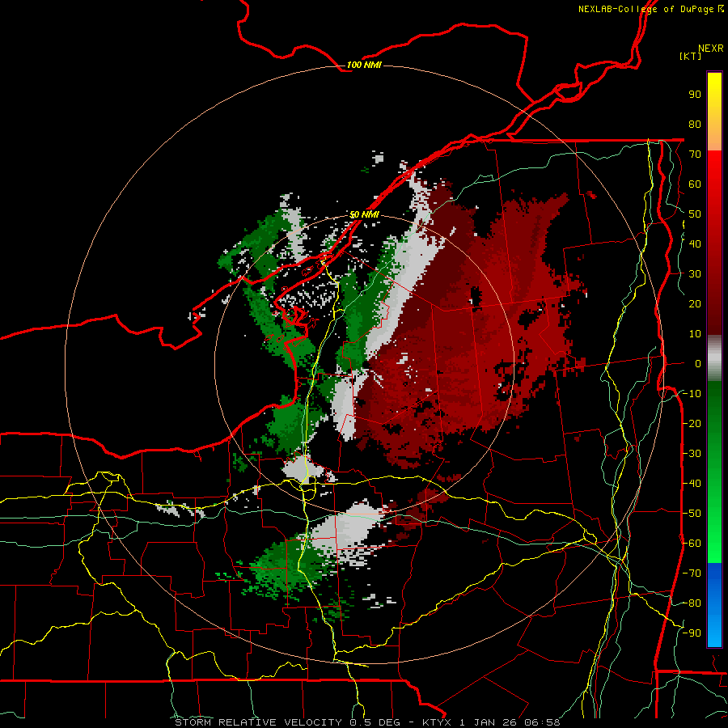
Task: Select the positive 10 knot scale label
Action: [695, 334]
